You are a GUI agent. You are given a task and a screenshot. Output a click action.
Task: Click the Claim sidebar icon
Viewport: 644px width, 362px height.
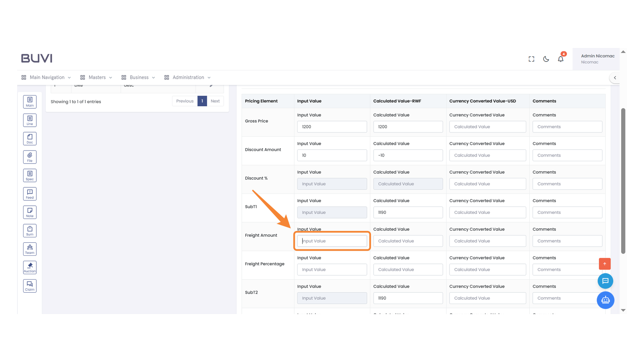[x=30, y=286]
